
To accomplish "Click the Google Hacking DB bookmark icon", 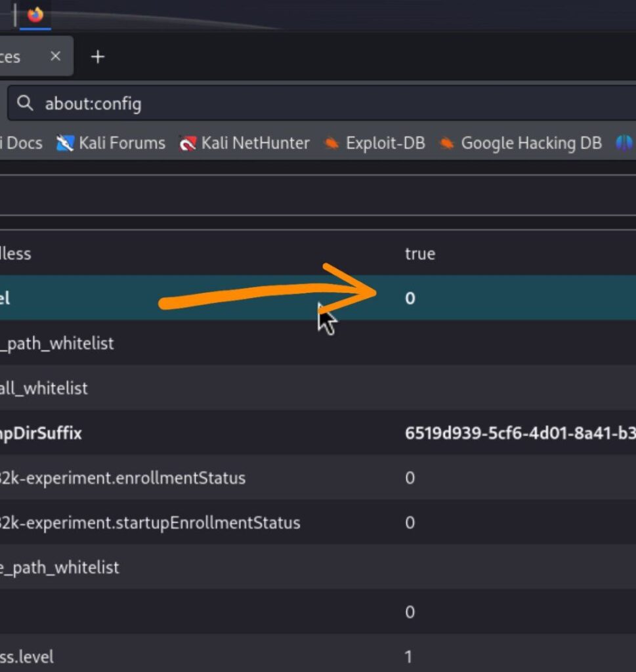I will click(x=447, y=143).
